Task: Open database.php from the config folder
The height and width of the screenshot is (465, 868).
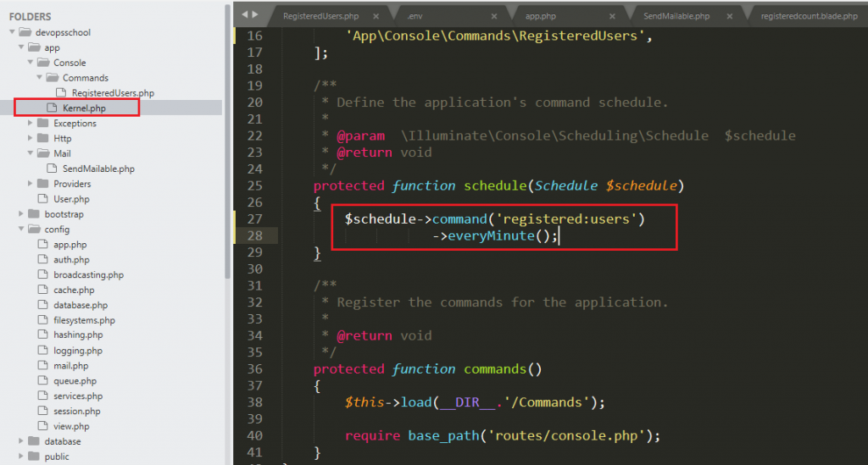Action: point(80,305)
